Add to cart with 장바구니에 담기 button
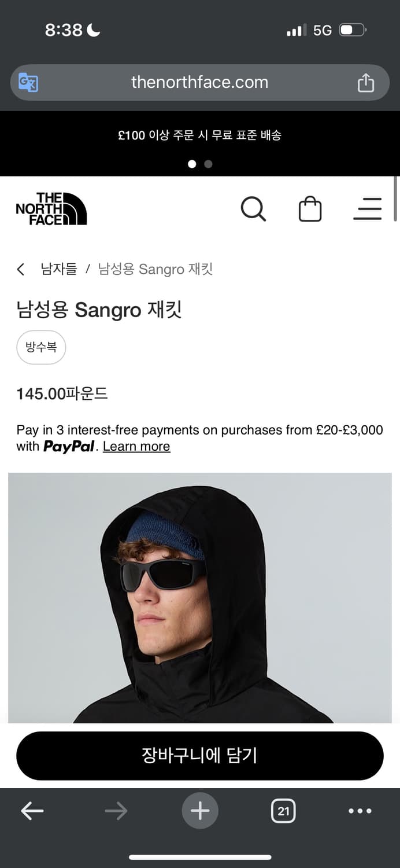Image resolution: width=400 pixels, height=868 pixels. coord(200,755)
